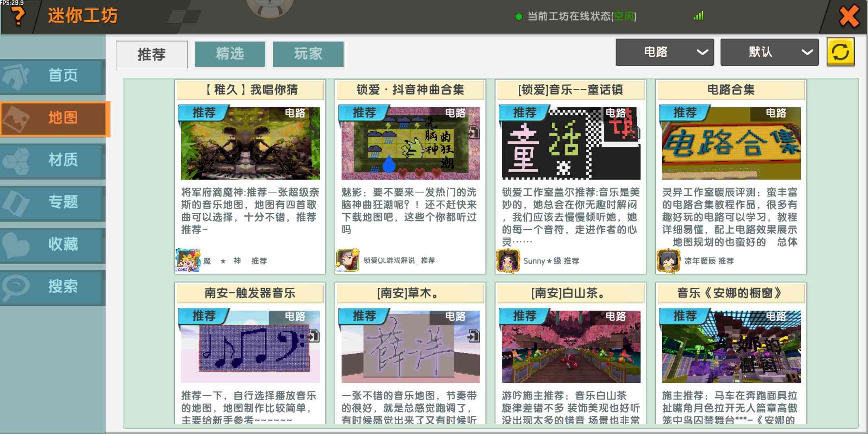Viewport: 868px width, 434px height.
Task: Click the 电路合集 card title
Action: click(731, 89)
